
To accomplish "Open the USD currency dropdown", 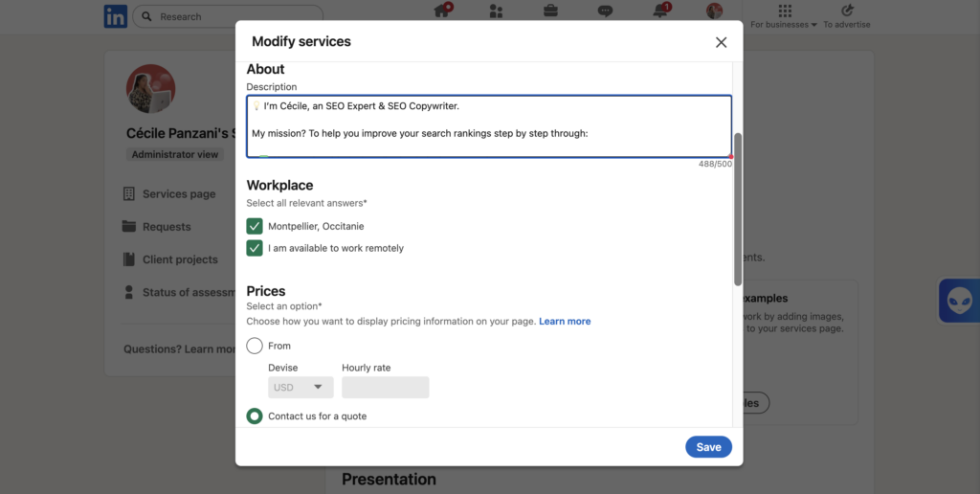I will coord(301,387).
